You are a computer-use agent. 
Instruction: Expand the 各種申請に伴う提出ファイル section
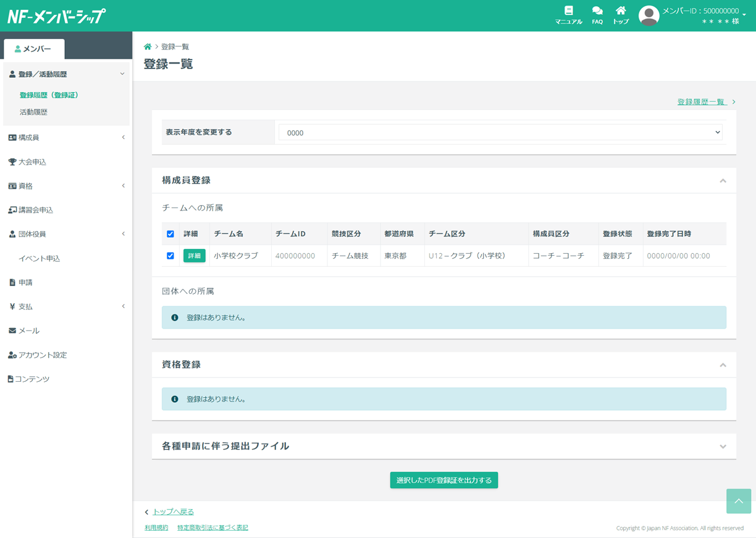pos(723,447)
